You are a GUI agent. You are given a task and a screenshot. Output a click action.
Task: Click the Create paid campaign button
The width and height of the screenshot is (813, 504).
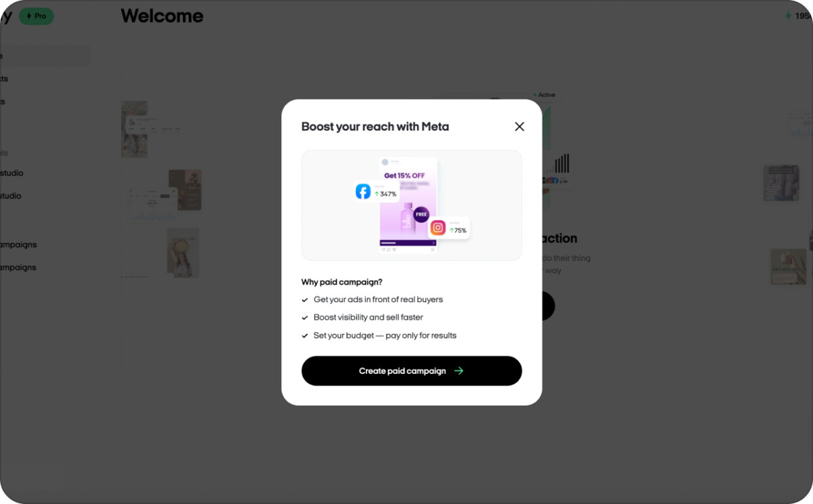(x=412, y=371)
